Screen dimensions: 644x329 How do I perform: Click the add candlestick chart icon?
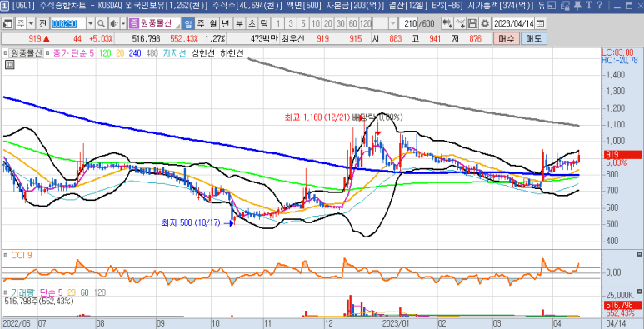click(447, 23)
